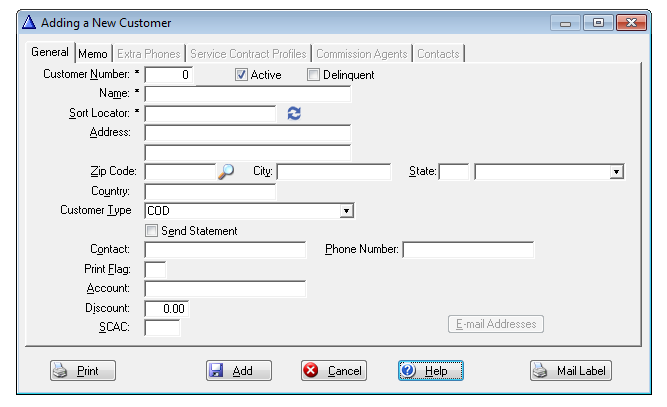The image size is (667, 407).
Task: Click the printer icon on Print button
Action: point(62,371)
